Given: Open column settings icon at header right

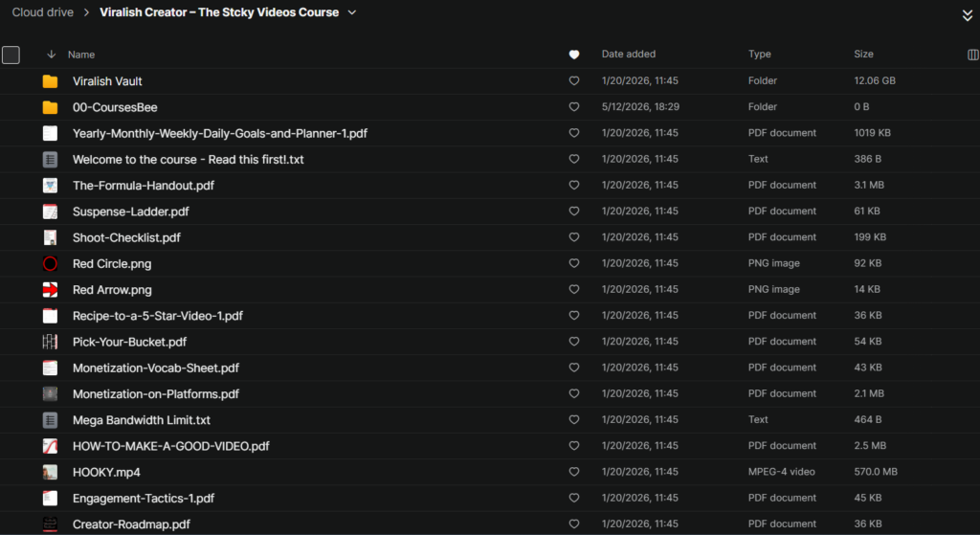Looking at the screenshot, I should point(973,55).
